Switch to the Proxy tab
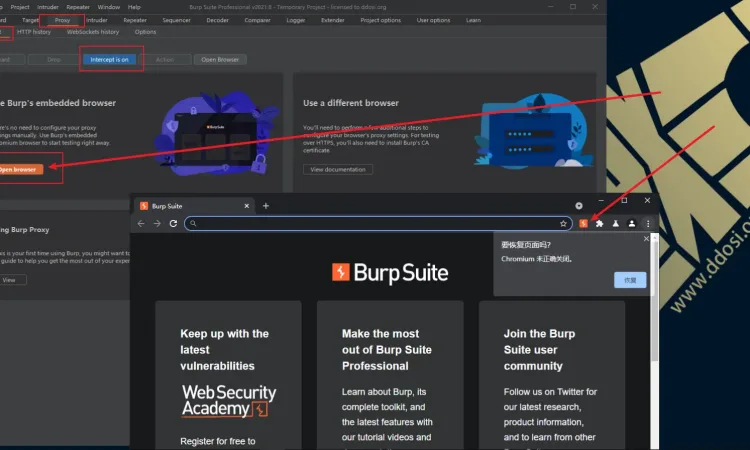The width and height of the screenshot is (750, 450). (x=62, y=20)
